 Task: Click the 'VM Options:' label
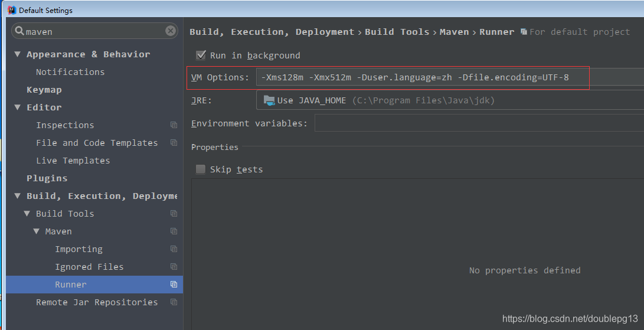[220, 77]
